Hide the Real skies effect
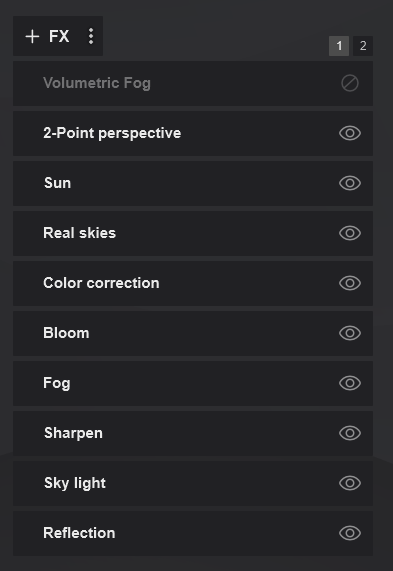393x571 pixels. 350,233
